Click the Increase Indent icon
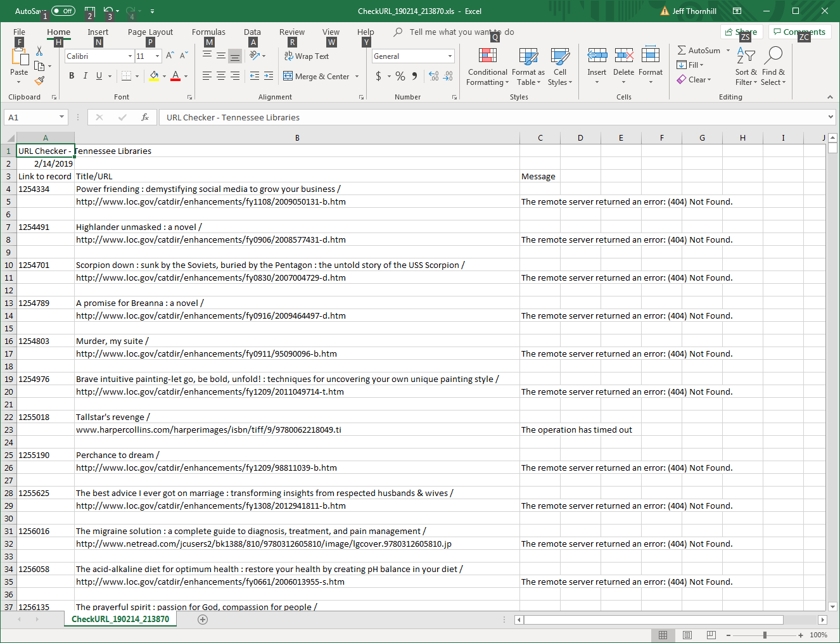Image resolution: width=840 pixels, height=643 pixels. click(269, 76)
